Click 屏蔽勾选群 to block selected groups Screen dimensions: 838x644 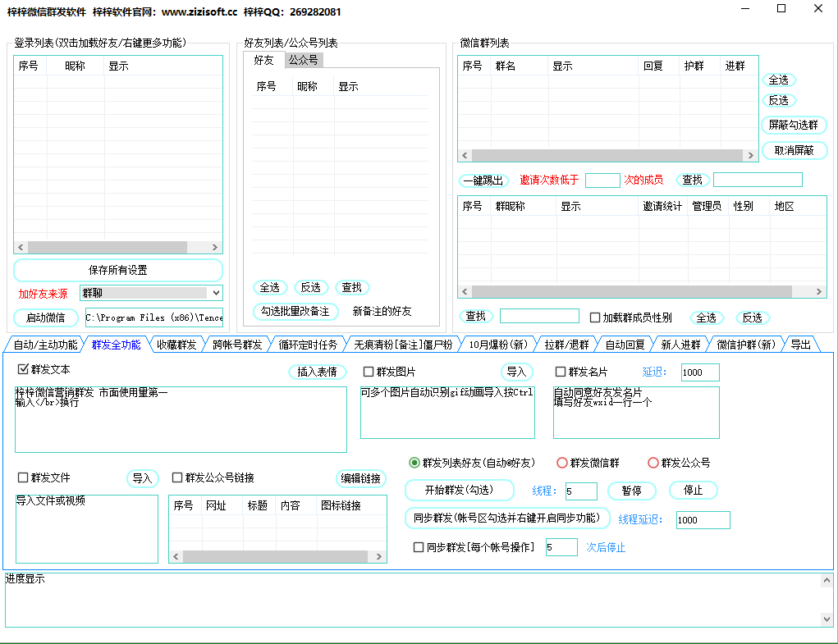[x=794, y=125]
